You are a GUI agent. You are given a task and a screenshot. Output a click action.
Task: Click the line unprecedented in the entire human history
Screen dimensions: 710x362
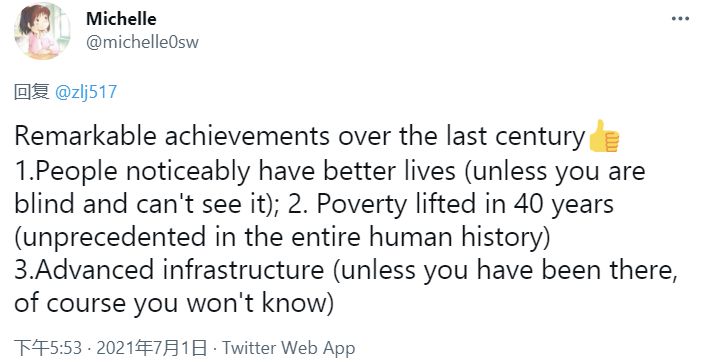tap(283, 238)
